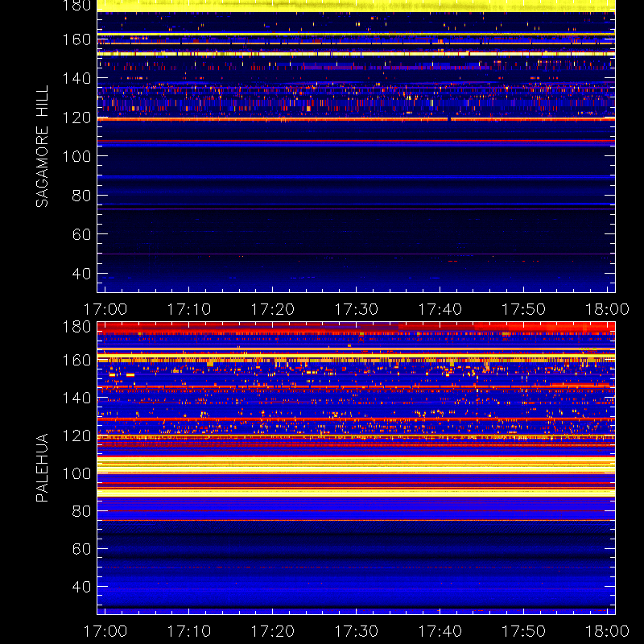The image size is (644, 644).
Task: Click 17:30 time label under Palehua plot
Action: [357, 631]
